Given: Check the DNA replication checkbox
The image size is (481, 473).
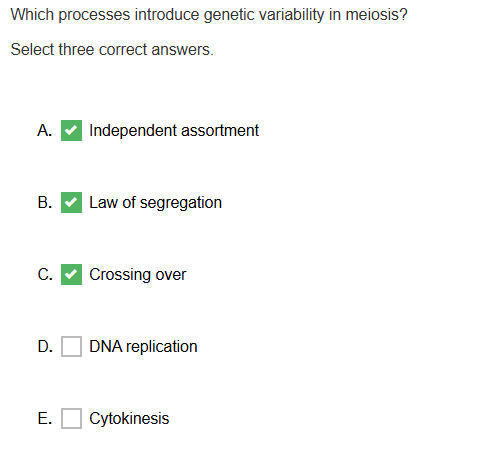Looking at the screenshot, I should click(71, 346).
